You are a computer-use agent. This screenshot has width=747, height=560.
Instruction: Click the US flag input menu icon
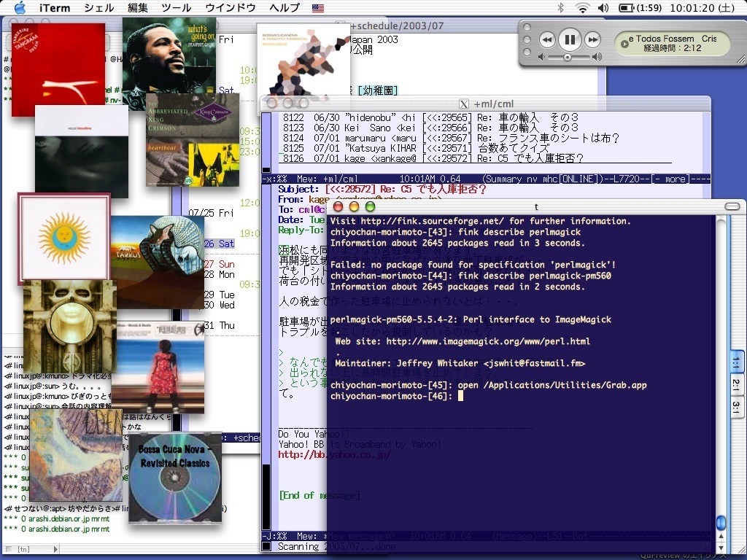coord(318,8)
